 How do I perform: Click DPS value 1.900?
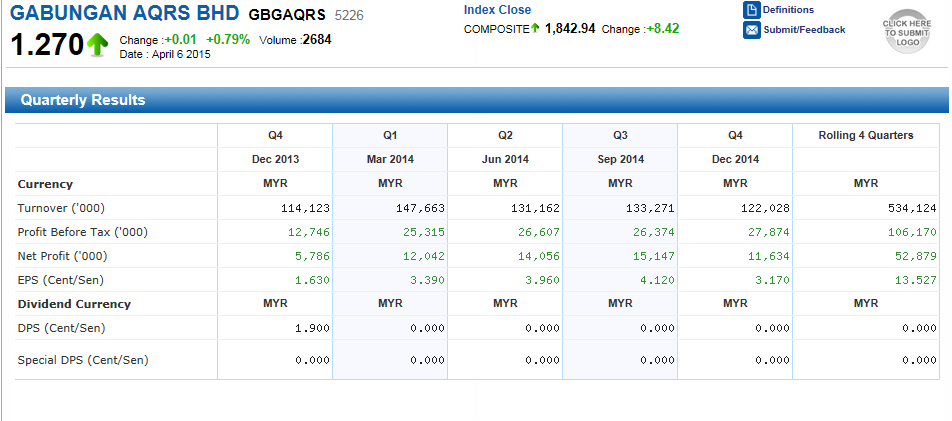click(312, 328)
